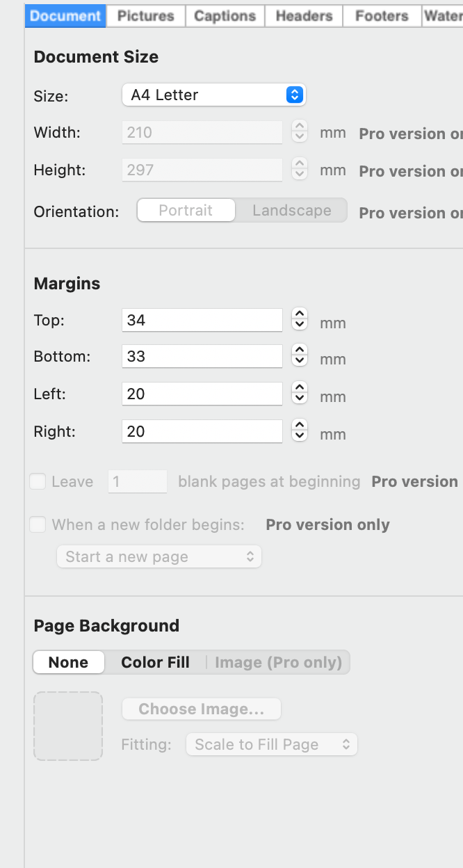Switch to the Footers tab
Screen dimensions: 463x868
[382, 16]
